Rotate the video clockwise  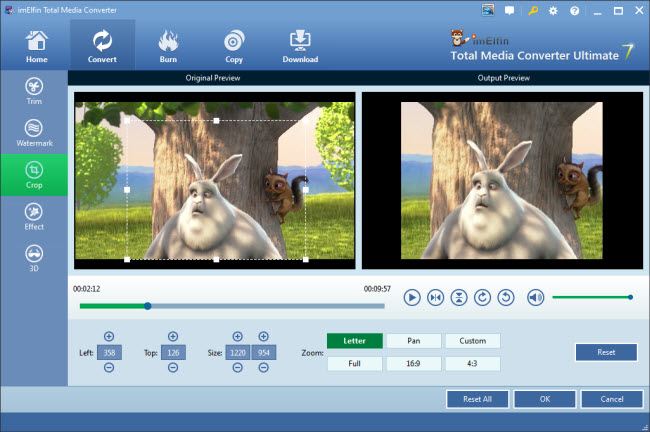click(482, 297)
